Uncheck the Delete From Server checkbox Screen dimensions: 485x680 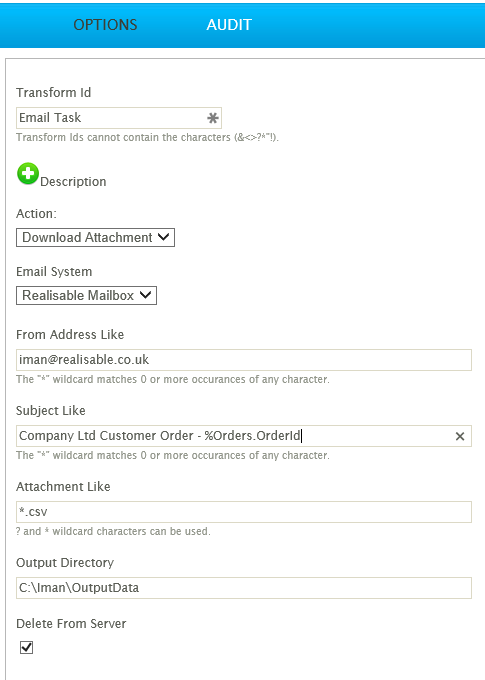coord(26,647)
